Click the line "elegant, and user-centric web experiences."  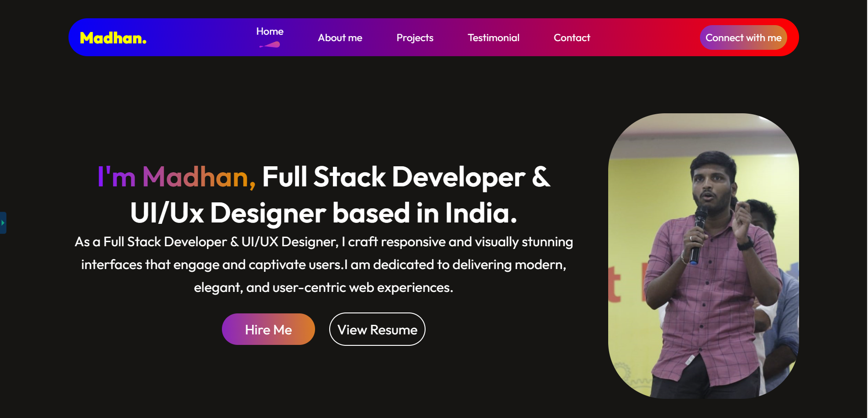click(323, 287)
